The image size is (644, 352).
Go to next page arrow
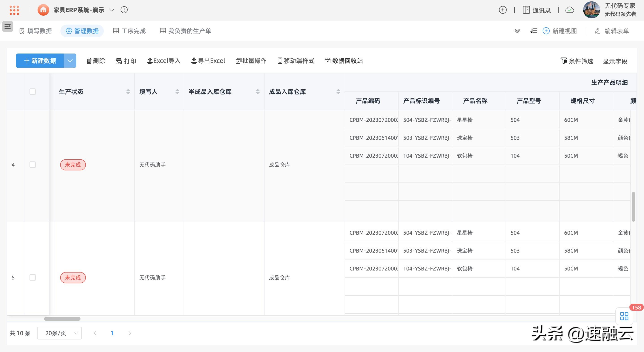click(129, 333)
